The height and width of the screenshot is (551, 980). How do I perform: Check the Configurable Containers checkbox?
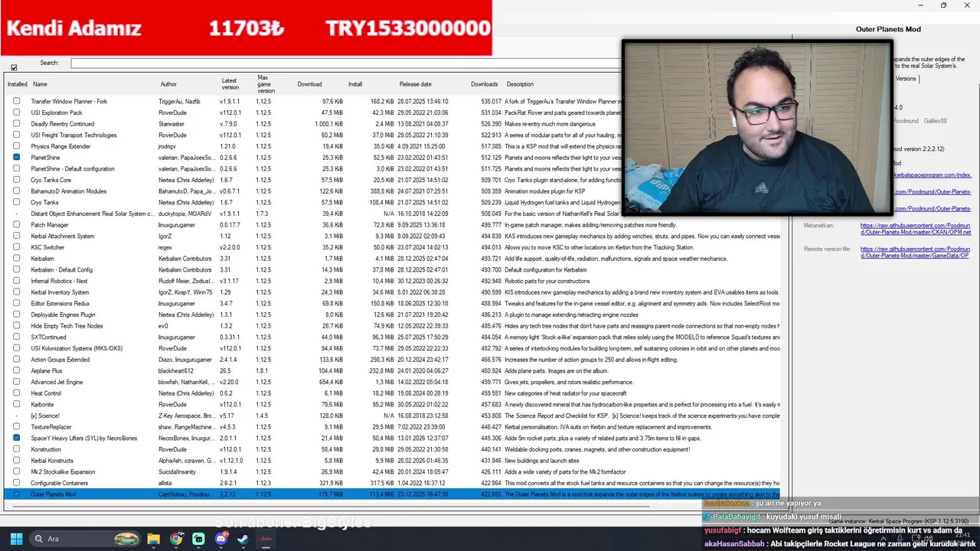17,483
